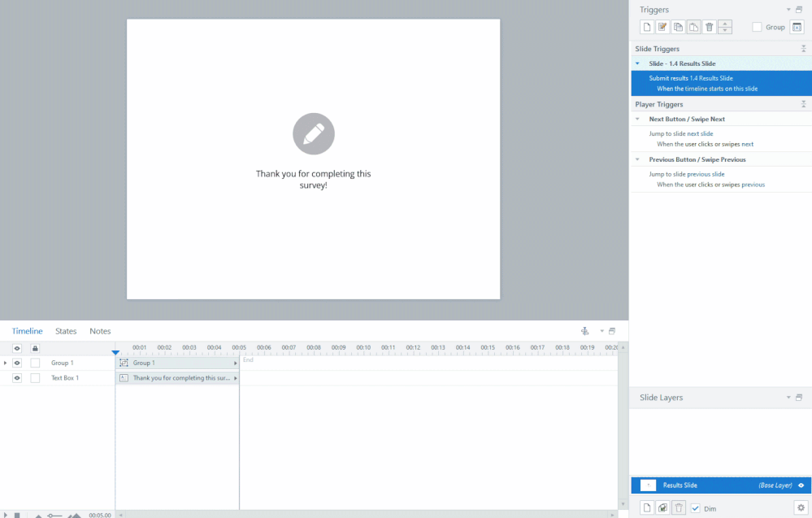Hide Text Box 1 using its eye icon
This screenshot has height=518, width=812.
click(x=17, y=378)
